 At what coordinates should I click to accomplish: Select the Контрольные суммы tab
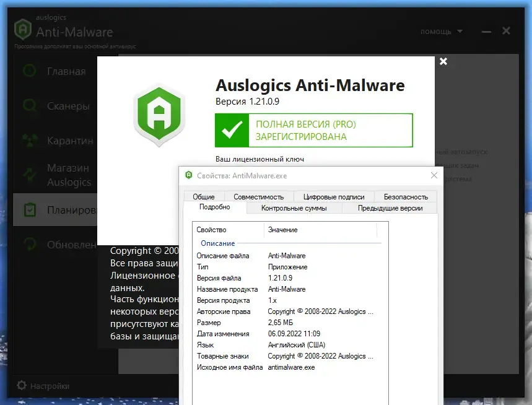click(294, 208)
